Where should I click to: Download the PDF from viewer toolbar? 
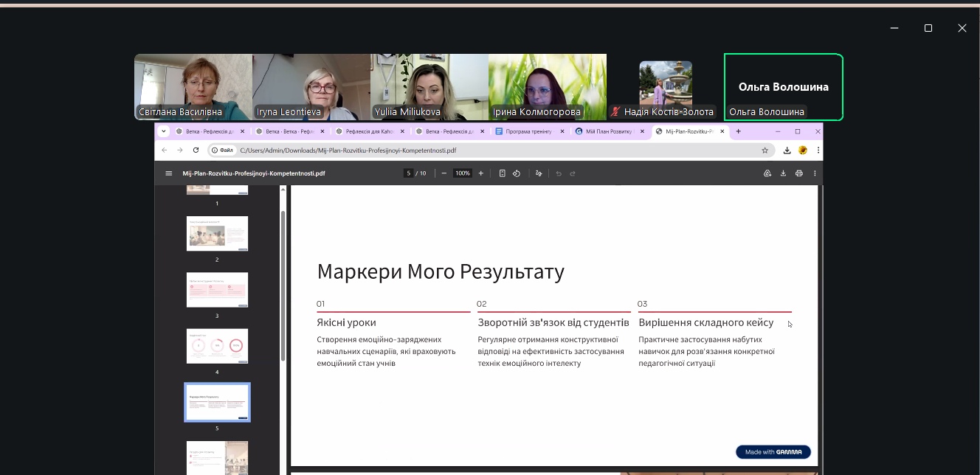(x=783, y=173)
